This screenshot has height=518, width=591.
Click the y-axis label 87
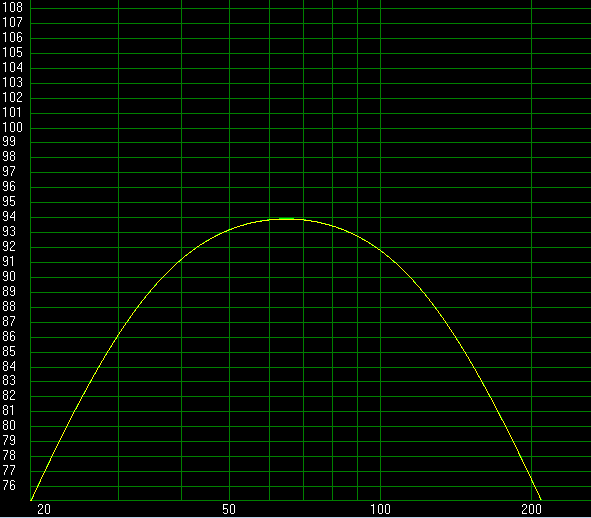[9, 321]
